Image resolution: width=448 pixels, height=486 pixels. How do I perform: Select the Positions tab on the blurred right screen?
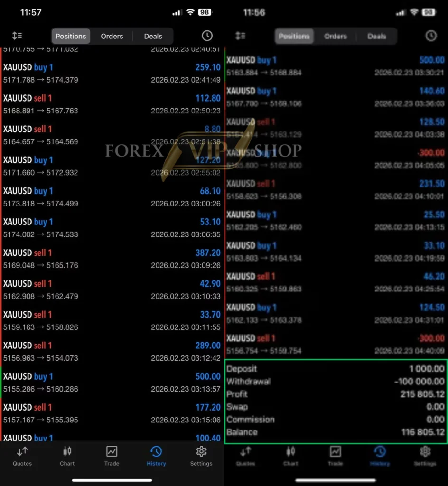[x=294, y=36]
